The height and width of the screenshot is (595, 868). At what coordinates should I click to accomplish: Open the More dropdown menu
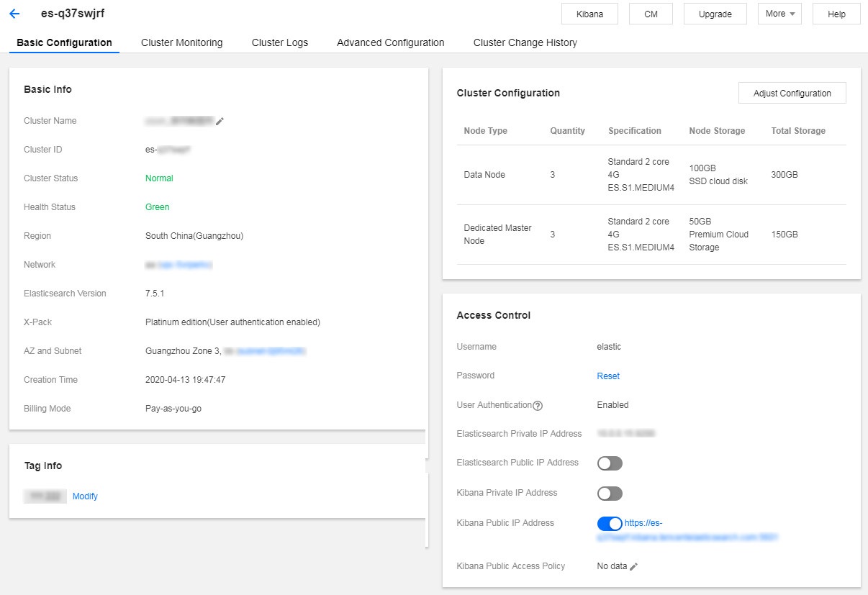click(x=779, y=14)
